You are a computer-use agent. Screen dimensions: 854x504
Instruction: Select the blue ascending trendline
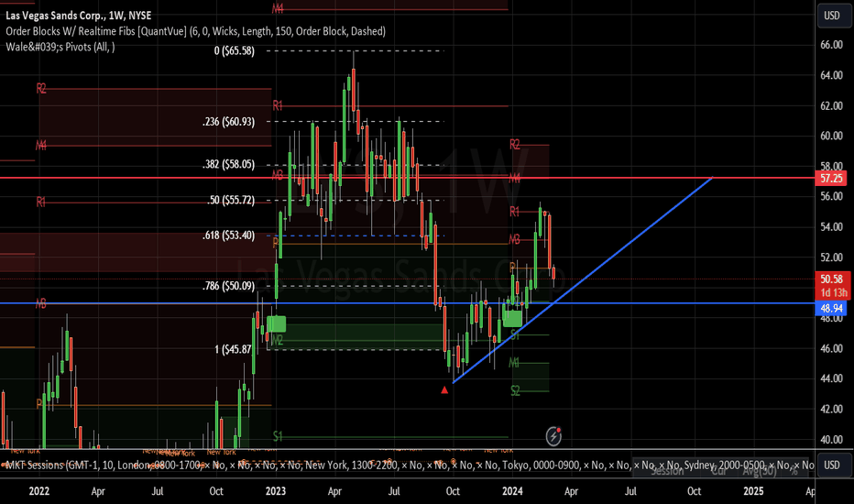coord(583,280)
